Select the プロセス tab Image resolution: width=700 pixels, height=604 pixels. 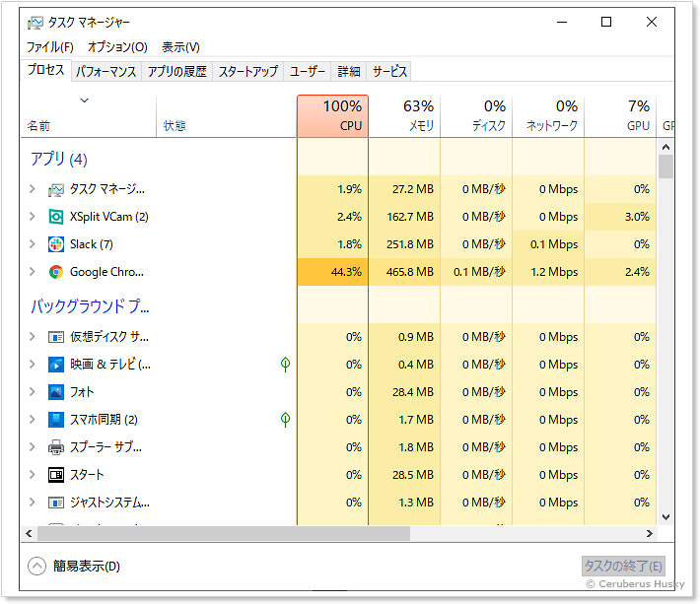45,71
